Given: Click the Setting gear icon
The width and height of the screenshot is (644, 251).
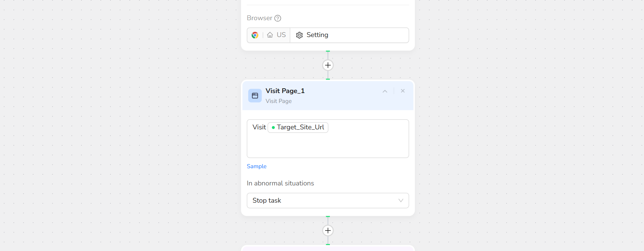Looking at the screenshot, I should pos(299,35).
